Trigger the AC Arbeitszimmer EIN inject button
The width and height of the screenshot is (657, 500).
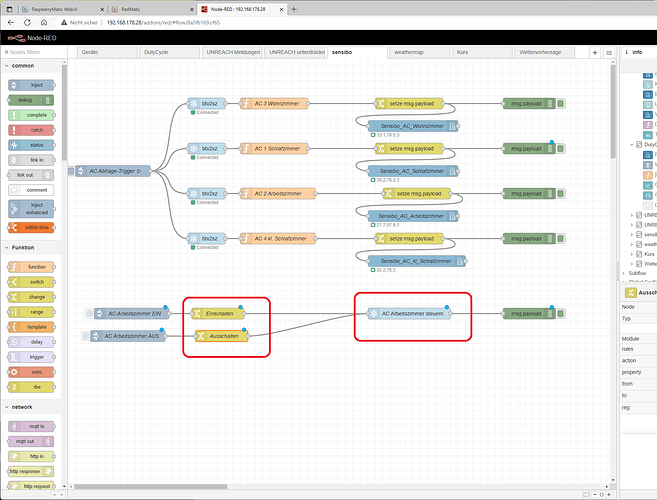pos(89,313)
